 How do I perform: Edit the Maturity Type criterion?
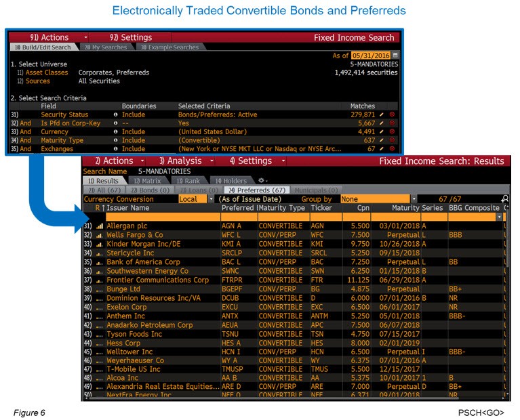point(382,140)
